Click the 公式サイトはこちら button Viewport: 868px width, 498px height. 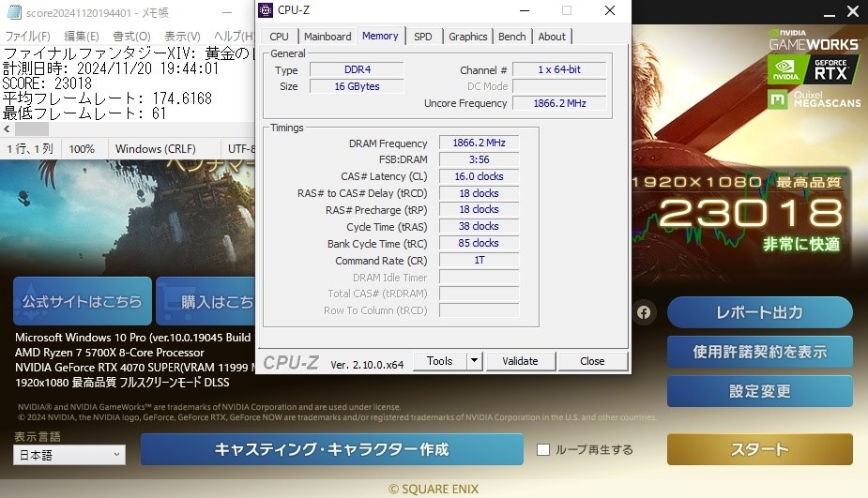pos(83,301)
